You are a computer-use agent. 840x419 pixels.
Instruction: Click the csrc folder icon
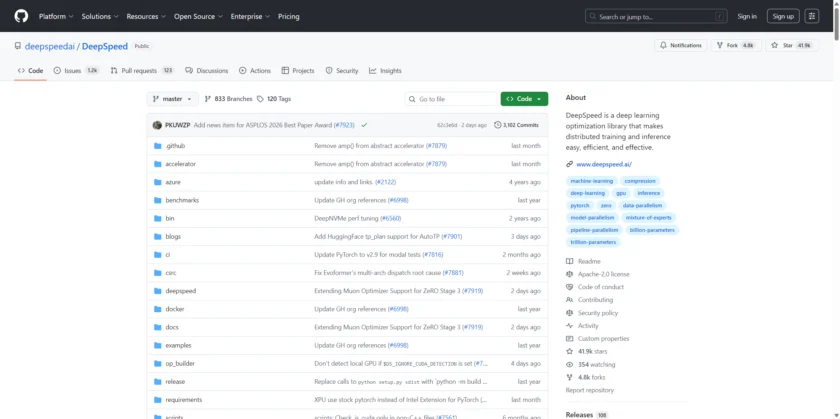pos(158,273)
